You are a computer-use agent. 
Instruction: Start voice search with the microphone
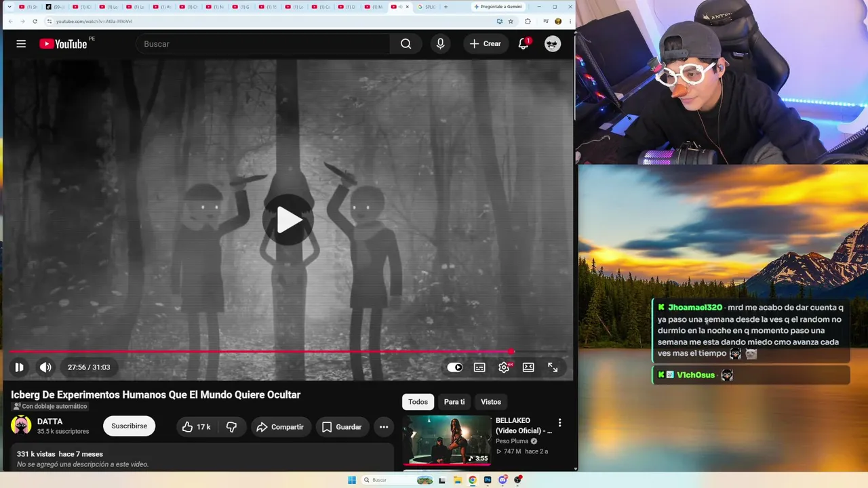click(441, 44)
